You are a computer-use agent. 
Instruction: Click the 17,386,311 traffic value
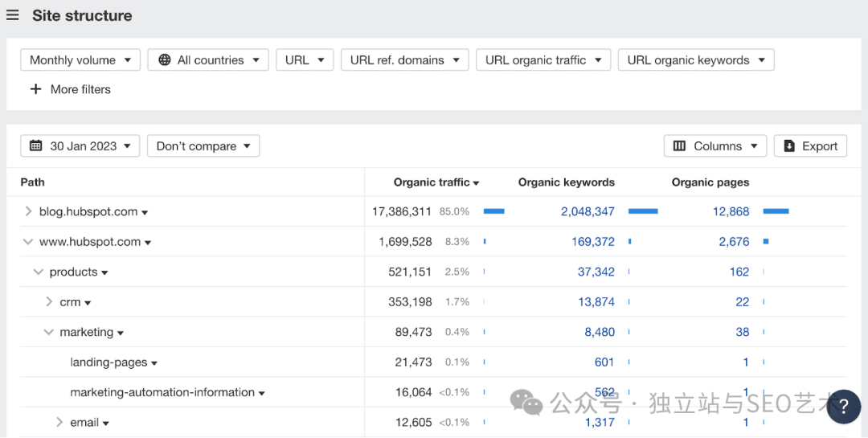point(401,211)
